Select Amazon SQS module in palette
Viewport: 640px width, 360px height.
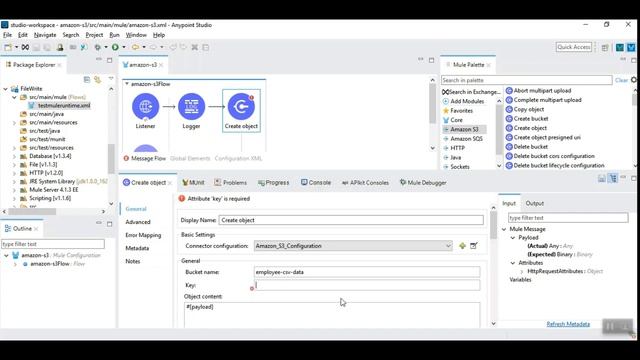tap(466, 139)
